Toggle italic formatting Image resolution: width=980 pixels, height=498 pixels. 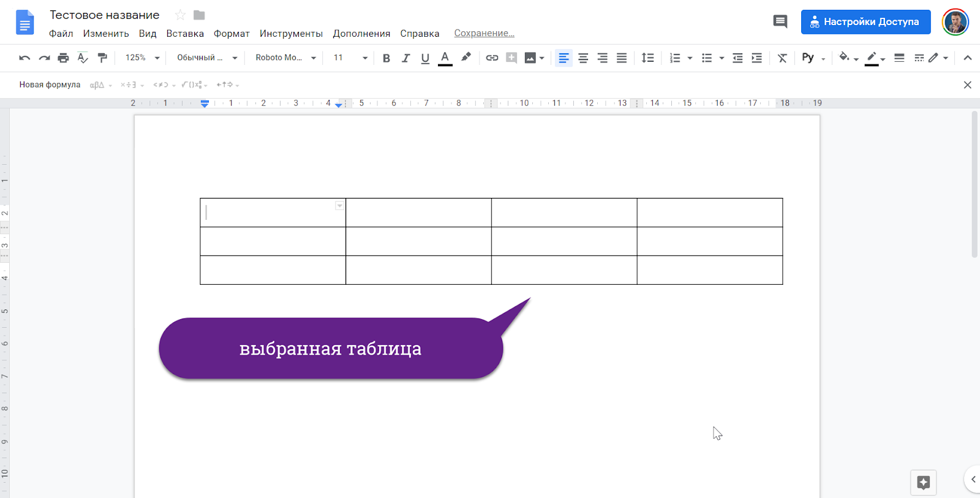(x=405, y=58)
